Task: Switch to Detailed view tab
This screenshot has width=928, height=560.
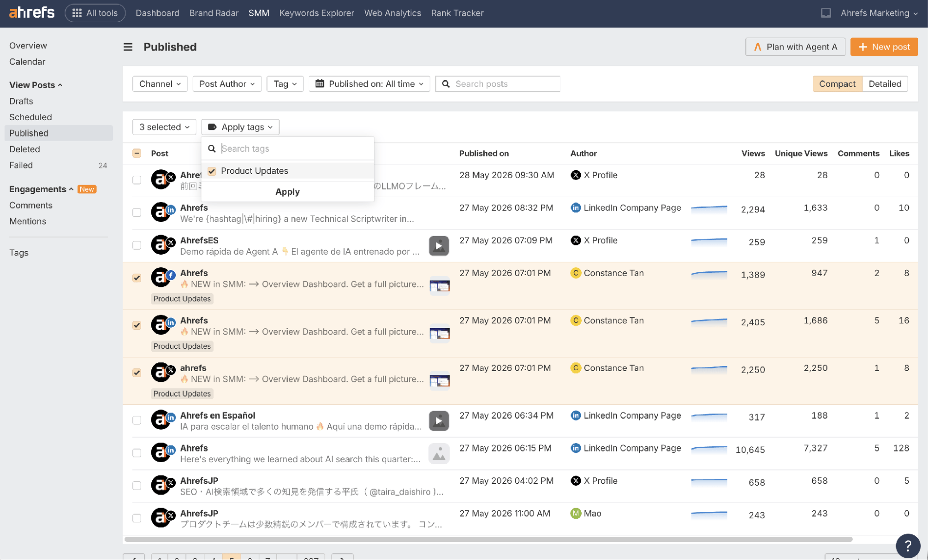Action: tap(884, 84)
